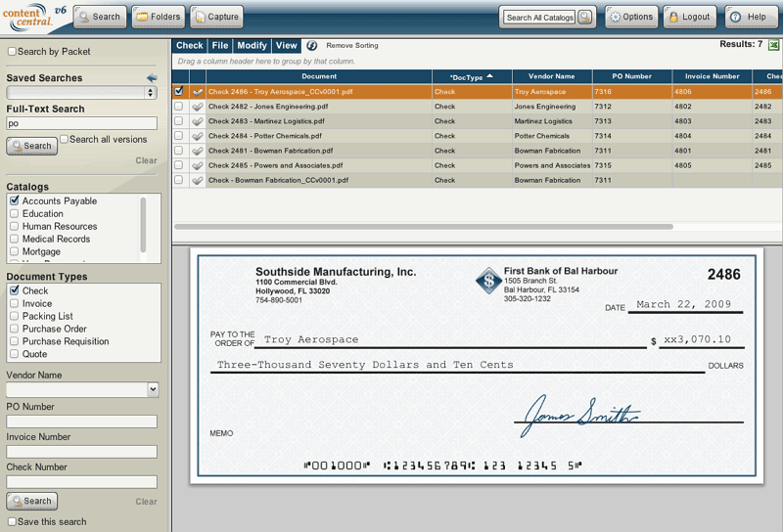The width and height of the screenshot is (783, 532).
Task: Enable Search all versions checkbox
Action: coord(64,139)
